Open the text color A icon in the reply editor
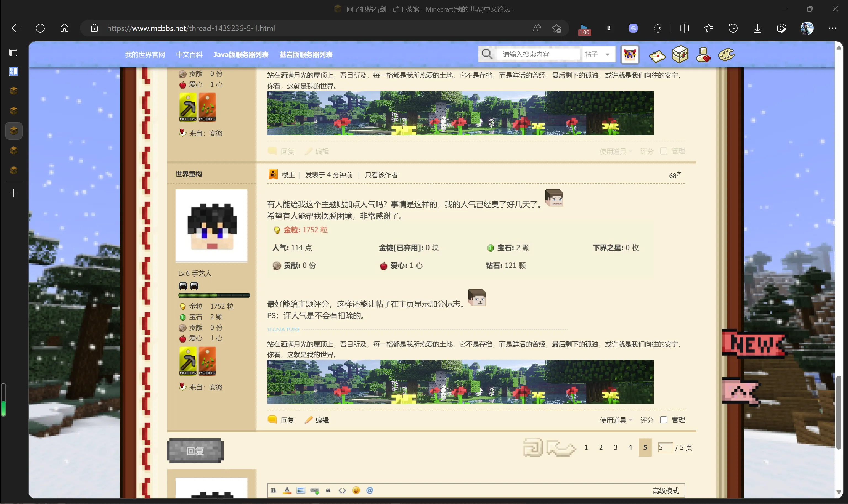Screen dimensions: 848x504 (x=287, y=490)
